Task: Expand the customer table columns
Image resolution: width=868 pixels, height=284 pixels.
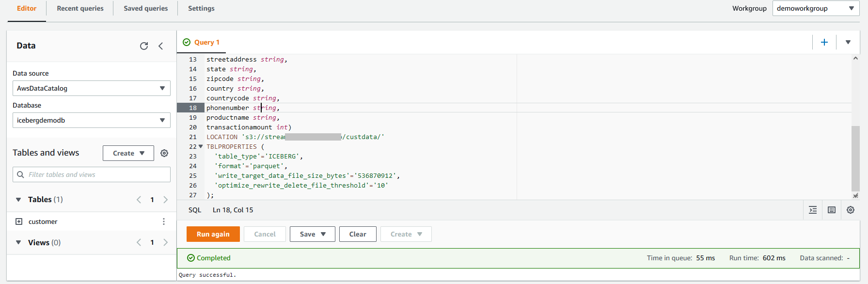Action: click(19, 221)
